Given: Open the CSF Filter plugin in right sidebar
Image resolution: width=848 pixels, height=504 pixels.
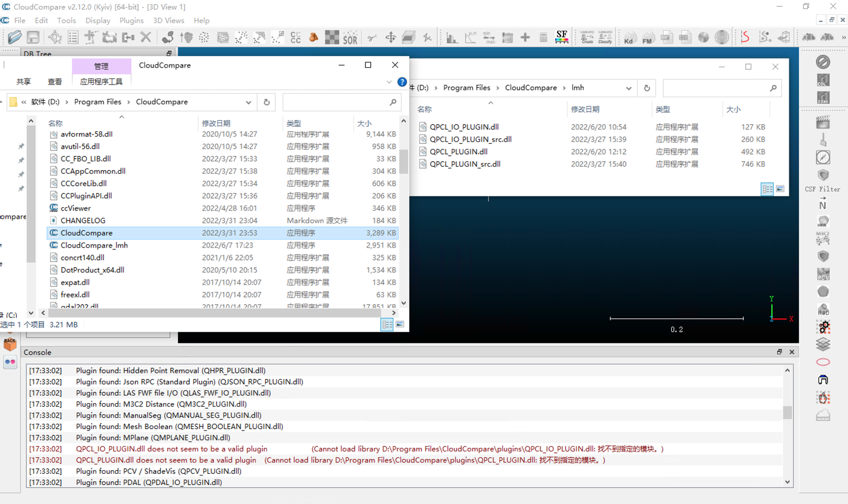Looking at the screenshot, I should pyautogui.click(x=823, y=175).
